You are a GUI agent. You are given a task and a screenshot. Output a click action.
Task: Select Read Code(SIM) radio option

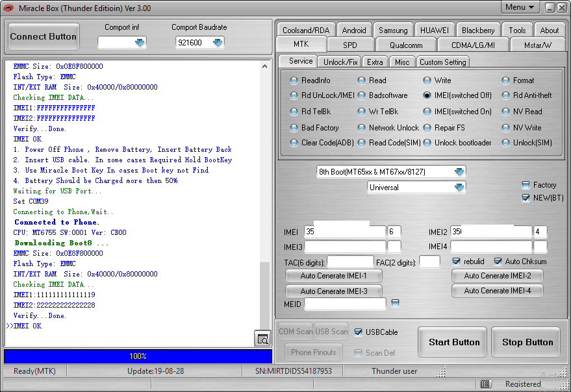[x=361, y=143]
